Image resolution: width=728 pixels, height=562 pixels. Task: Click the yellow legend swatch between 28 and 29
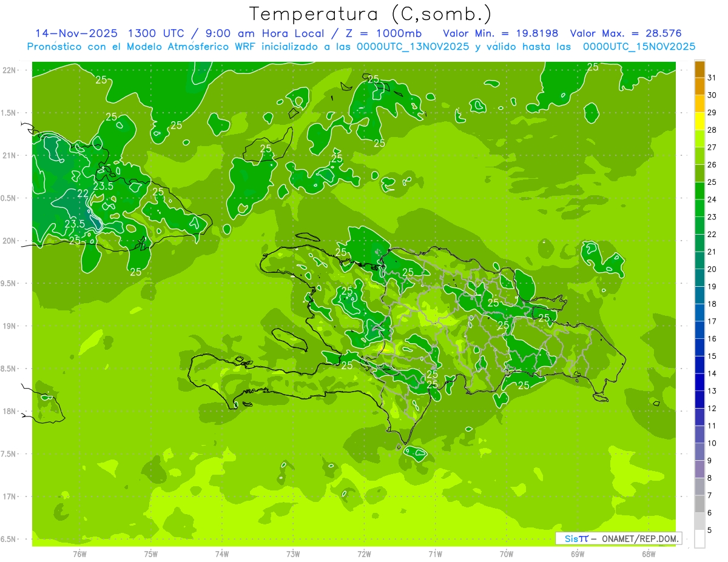(x=699, y=121)
